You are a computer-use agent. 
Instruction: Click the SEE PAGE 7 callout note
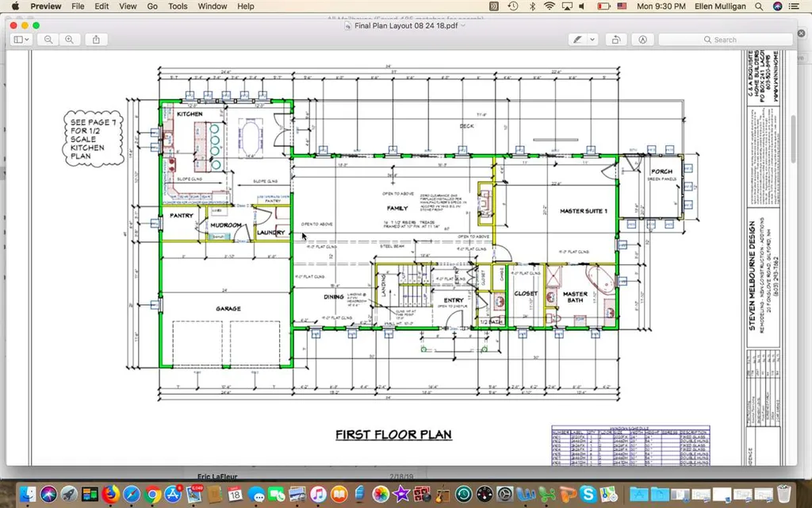(x=94, y=138)
